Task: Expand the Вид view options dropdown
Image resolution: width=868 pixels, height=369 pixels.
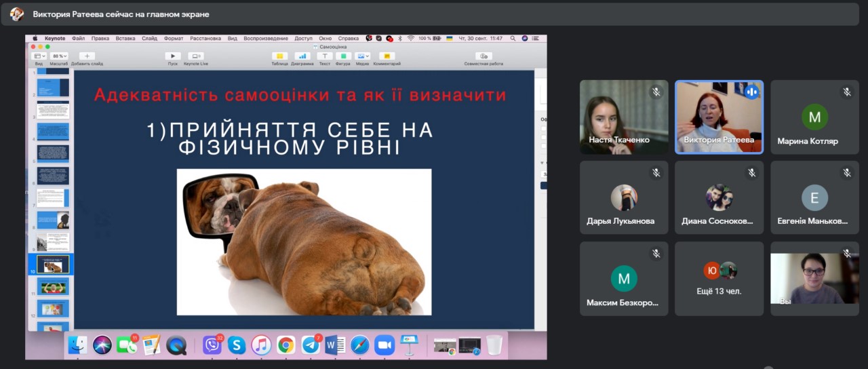Action: pos(39,56)
